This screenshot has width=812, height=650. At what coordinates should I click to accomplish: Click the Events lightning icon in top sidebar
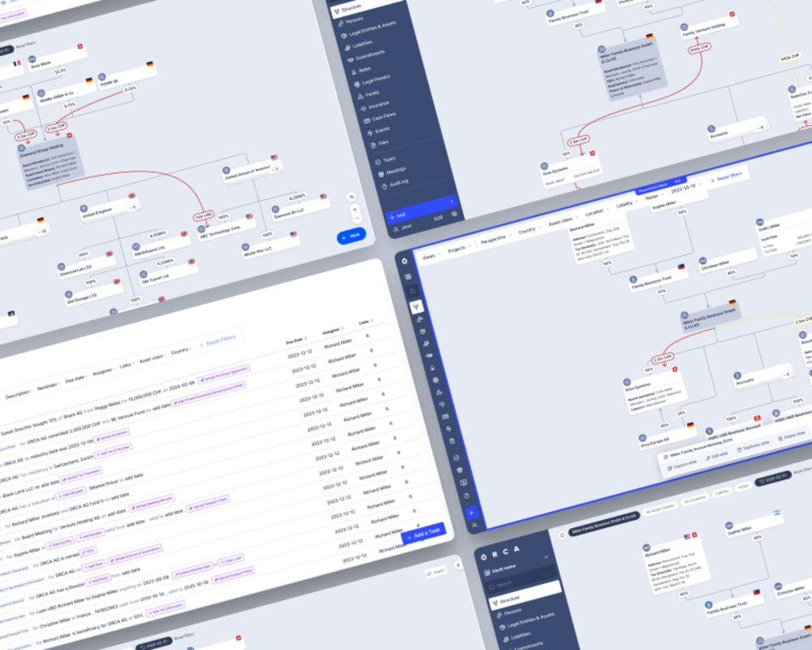[369, 132]
